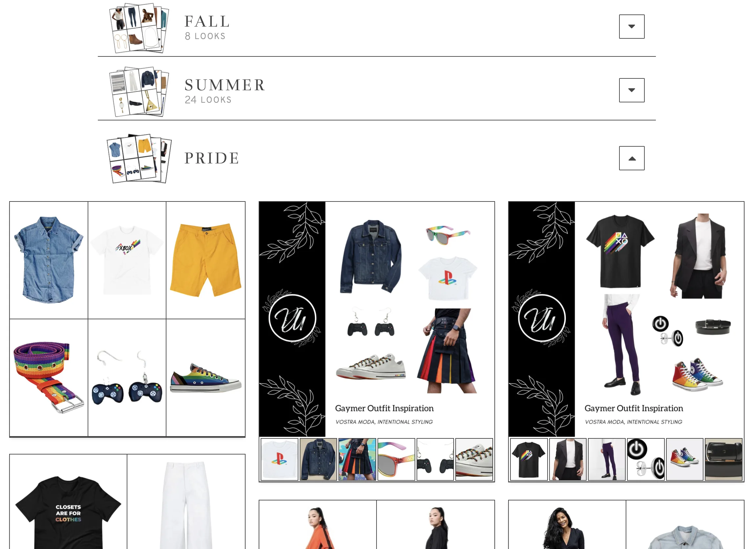Toggle visibility of FALL looks
The width and height of the screenshot is (756, 549).
632,26
